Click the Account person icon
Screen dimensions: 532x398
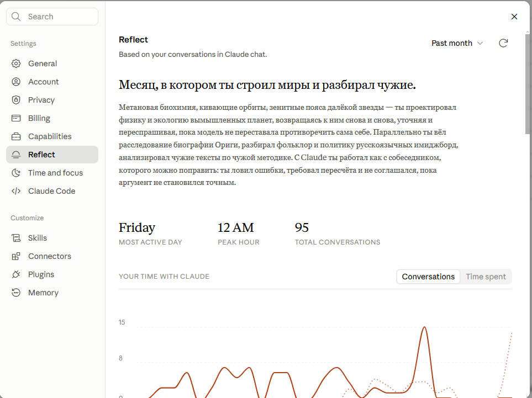tap(16, 82)
